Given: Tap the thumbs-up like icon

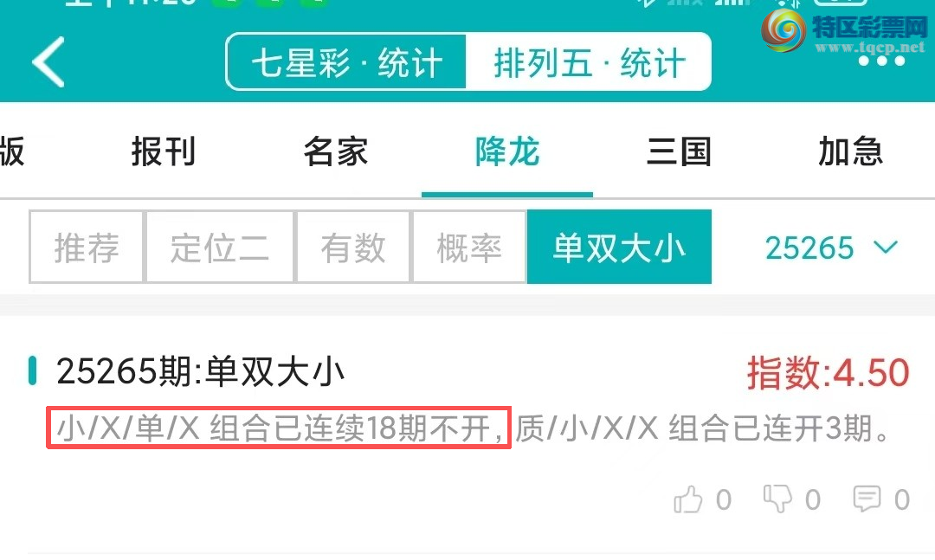Looking at the screenshot, I should pos(688,499).
